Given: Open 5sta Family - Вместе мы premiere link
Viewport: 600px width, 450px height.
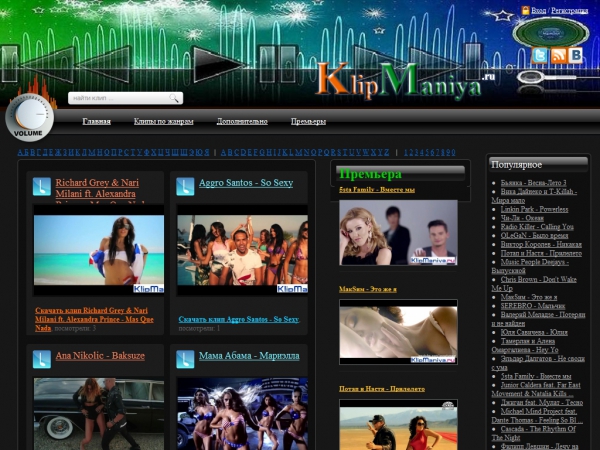Looking at the screenshot, I should tap(377, 189).
